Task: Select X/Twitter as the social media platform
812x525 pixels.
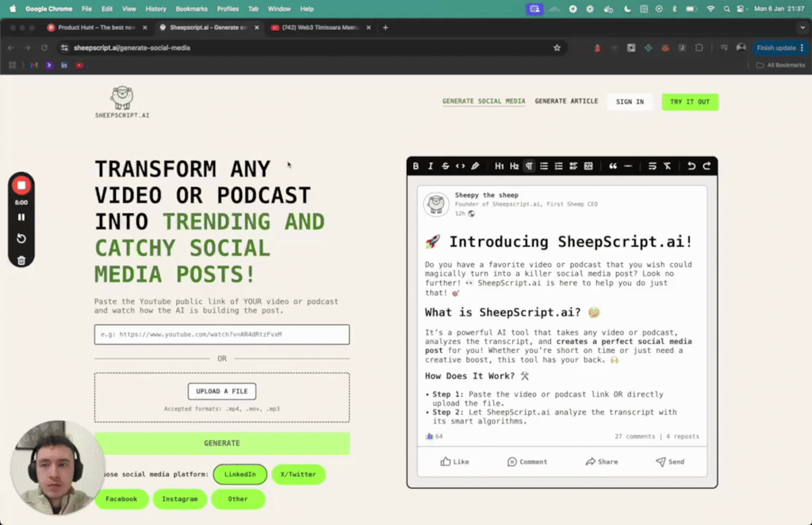Action: pyautogui.click(x=298, y=474)
